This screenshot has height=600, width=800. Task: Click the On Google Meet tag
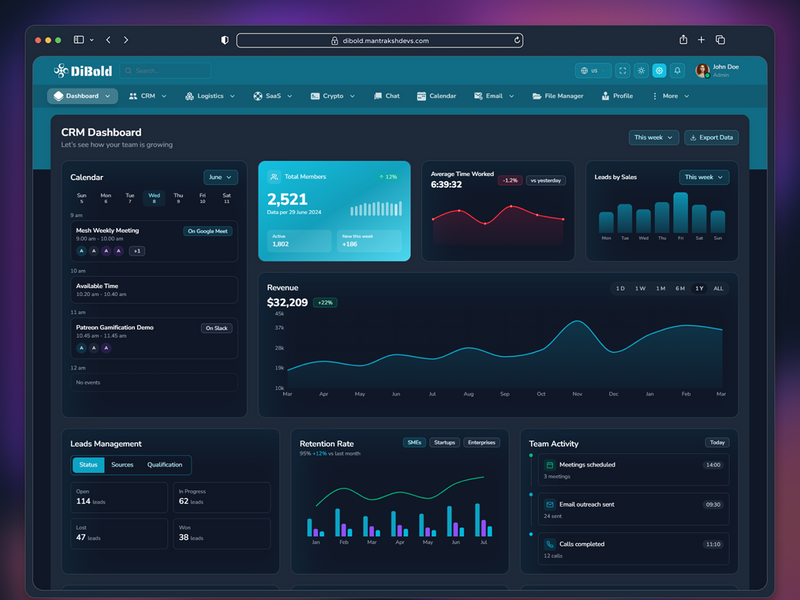[x=208, y=231]
